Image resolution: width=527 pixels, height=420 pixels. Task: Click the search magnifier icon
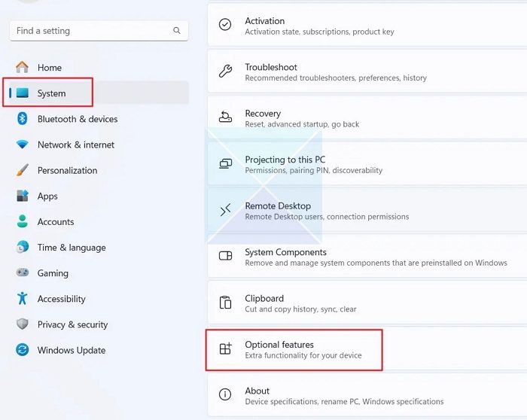(177, 31)
